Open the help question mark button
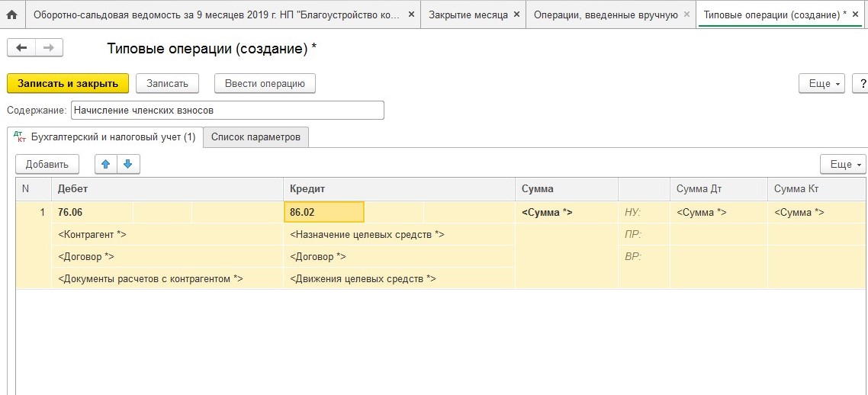868x395 pixels. tap(862, 83)
